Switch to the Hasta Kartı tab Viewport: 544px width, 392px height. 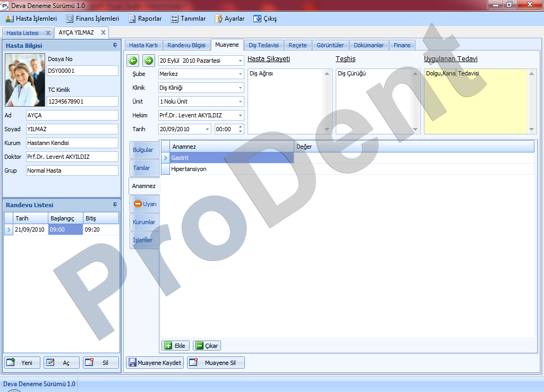[x=143, y=45]
